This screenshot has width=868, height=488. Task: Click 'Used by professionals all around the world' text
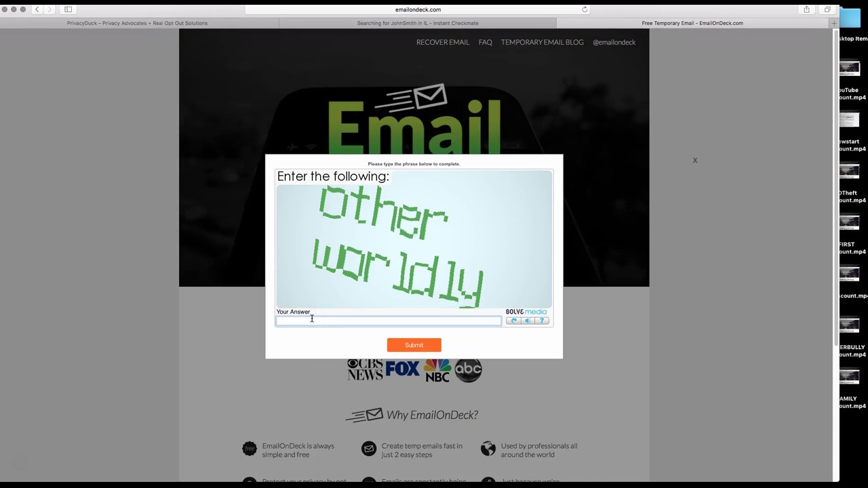(x=539, y=450)
